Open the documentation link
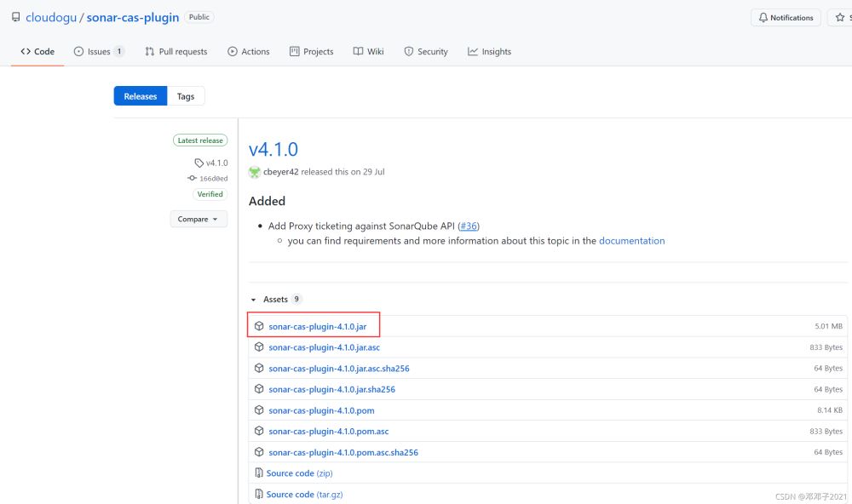This screenshot has width=852, height=504. [x=631, y=241]
